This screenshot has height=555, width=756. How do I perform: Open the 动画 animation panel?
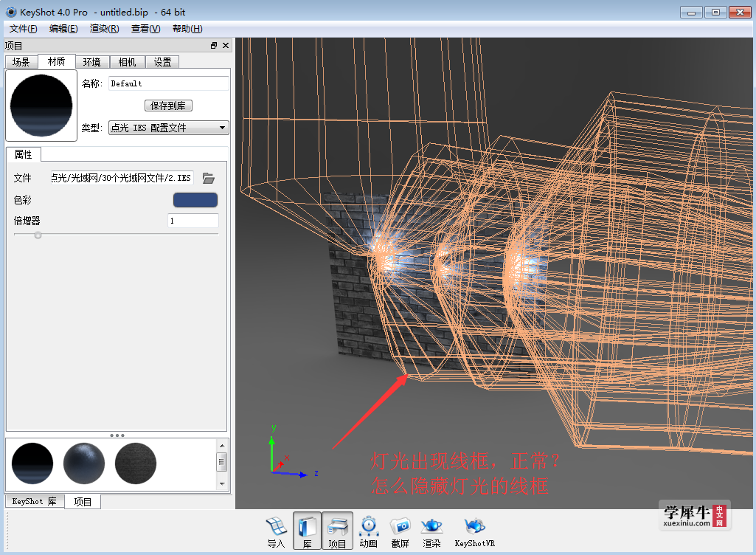click(x=369, y=531)
